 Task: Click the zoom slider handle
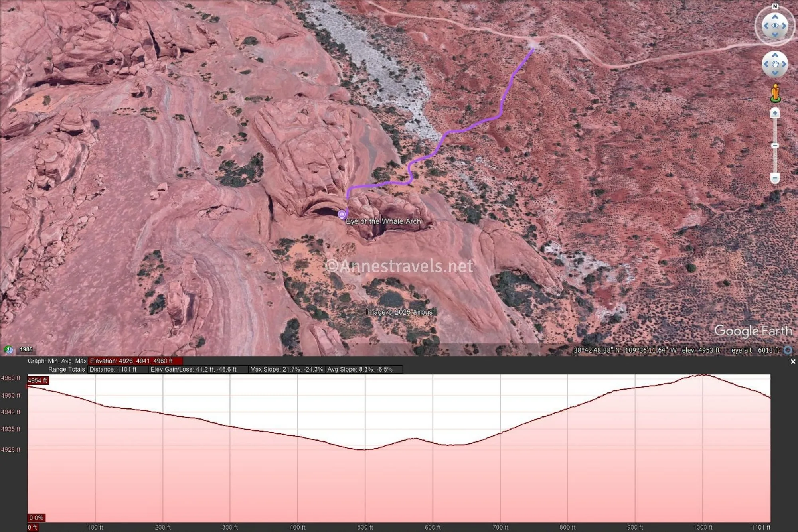(x=775, y=146)
